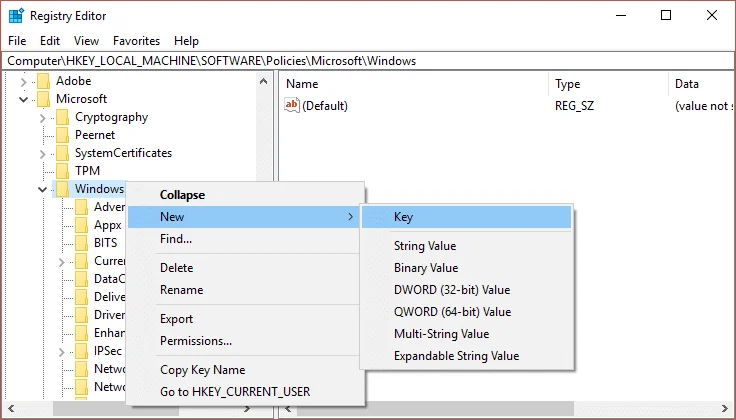The height and width of the screenshot is (420, 736).
Task: Select the (Default) value name
Action: (325, 106)
